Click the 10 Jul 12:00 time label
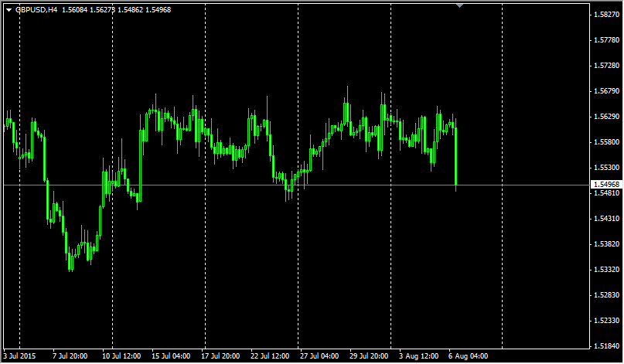624x364 pixels. [x=121, y=356]
